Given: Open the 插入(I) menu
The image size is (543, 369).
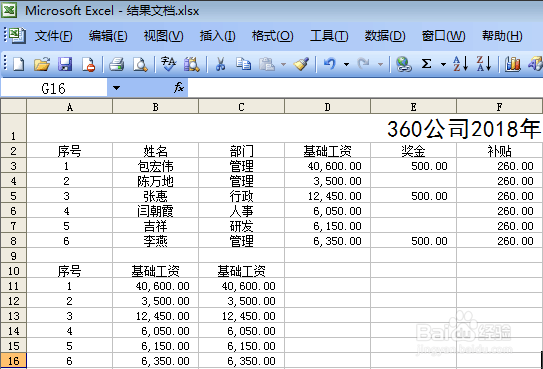Looking at the screenshot, I should 217,36.
